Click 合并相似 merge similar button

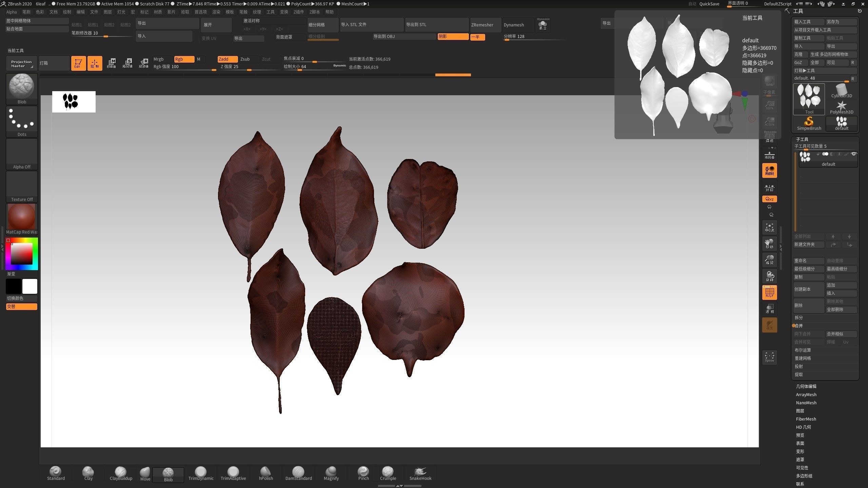click(842, 334)
